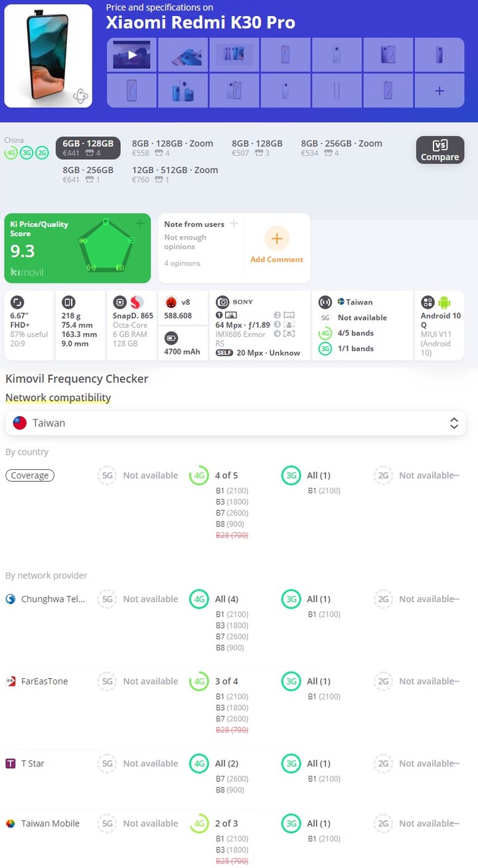The image size is (478, 868).
Task: Click the China 3G badge icon
Action: click(x=27, y=153)
